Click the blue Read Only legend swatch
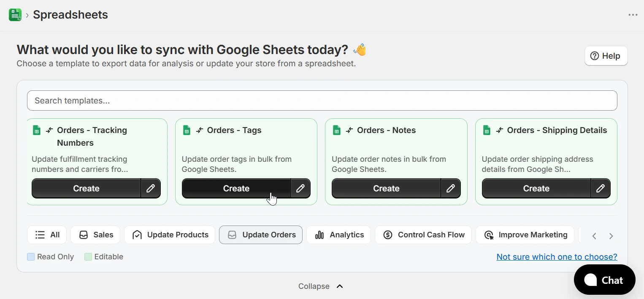This screenshot has height=299, width=644. coord(31,257)
